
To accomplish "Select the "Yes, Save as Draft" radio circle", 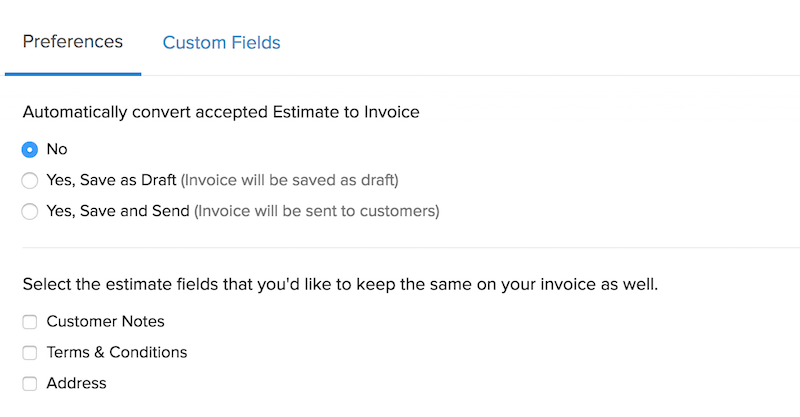I will [30, 181].
